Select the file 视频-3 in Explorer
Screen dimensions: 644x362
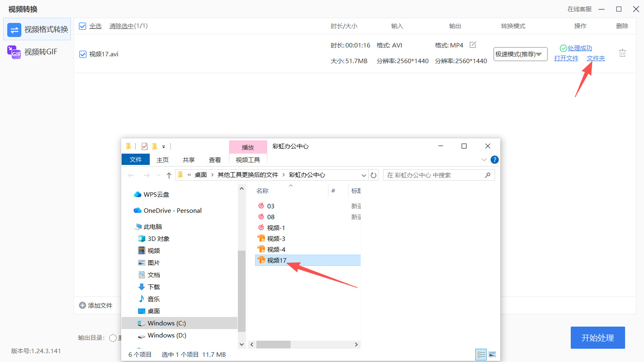[276, 239]
